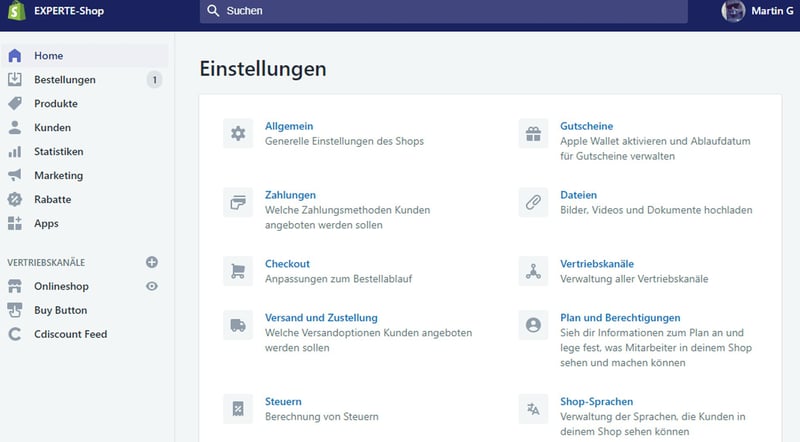Viewport: 800px width, 442px height.
Task: Open Plan und Berechtigungen settings
Action: [620, 317]
